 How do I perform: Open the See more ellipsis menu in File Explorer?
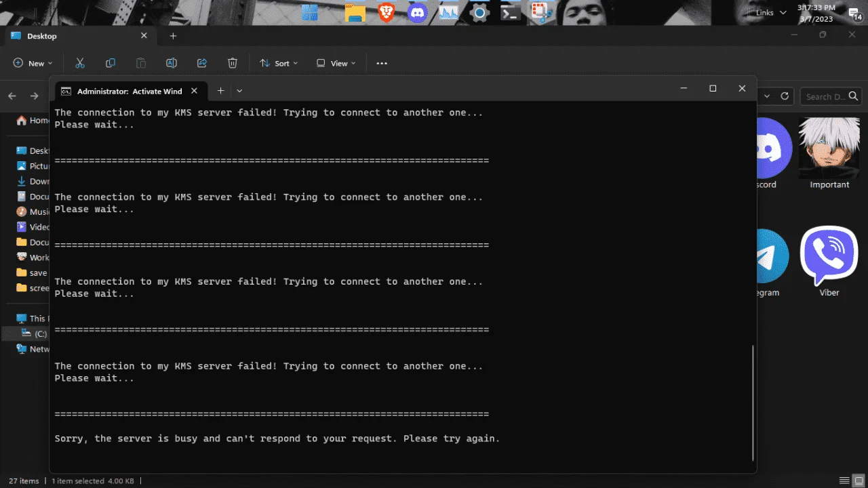coord(382,63)
